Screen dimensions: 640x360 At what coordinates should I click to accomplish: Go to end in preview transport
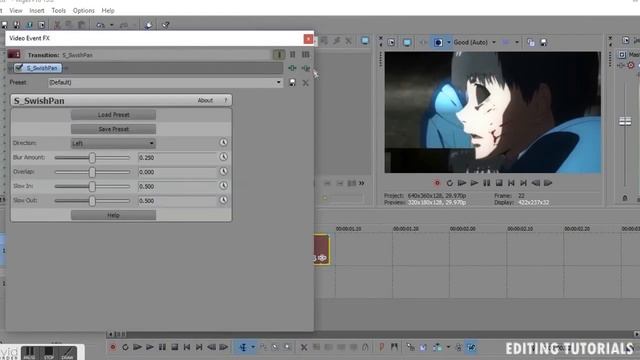coord(523,183)
